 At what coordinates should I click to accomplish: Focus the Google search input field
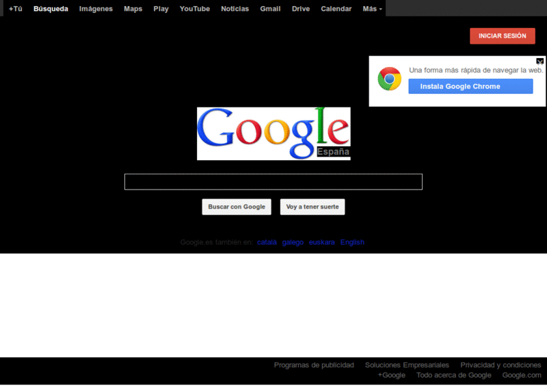273,182
